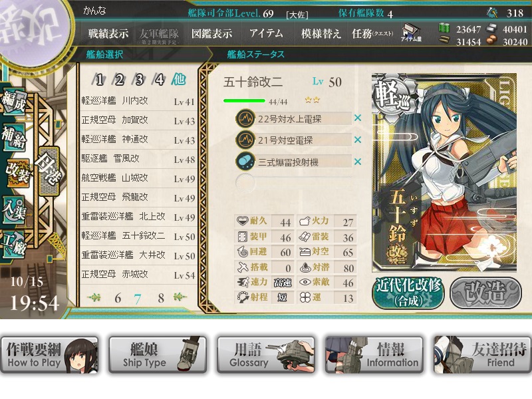Click the empty fourth equipment slot
This screenshot has width=532, height=399.
coord(294,182)
